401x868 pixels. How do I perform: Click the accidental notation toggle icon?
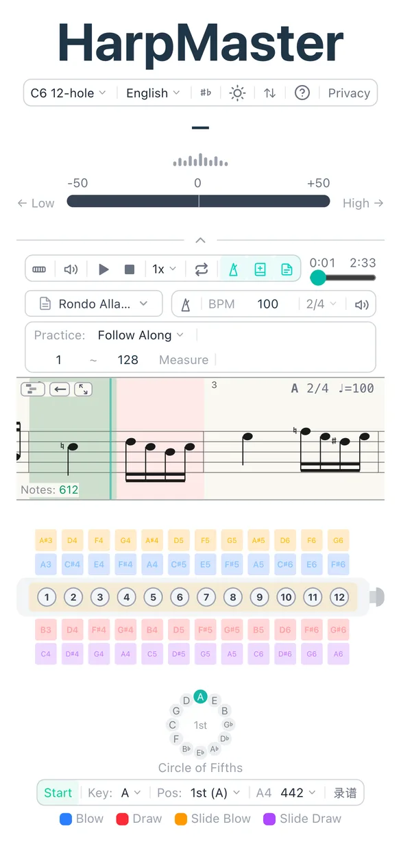[x=205, y=93]
